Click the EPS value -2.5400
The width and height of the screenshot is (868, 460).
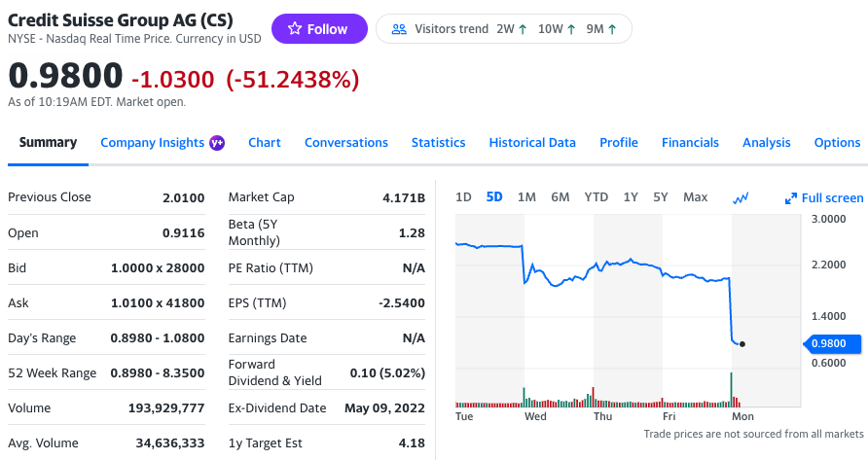pyautogui.click(x=402, y=302)
